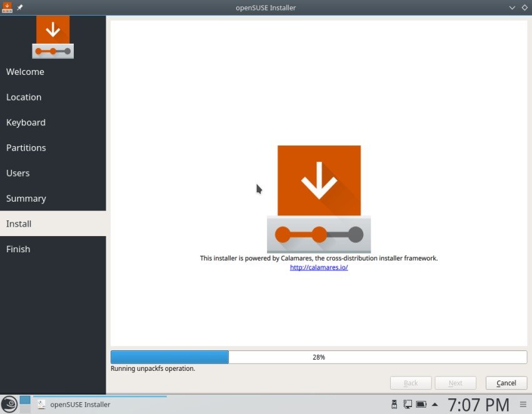Select the Users step in sidebar
This screenshot has height=414, width=532.
(x=53, y=173)
